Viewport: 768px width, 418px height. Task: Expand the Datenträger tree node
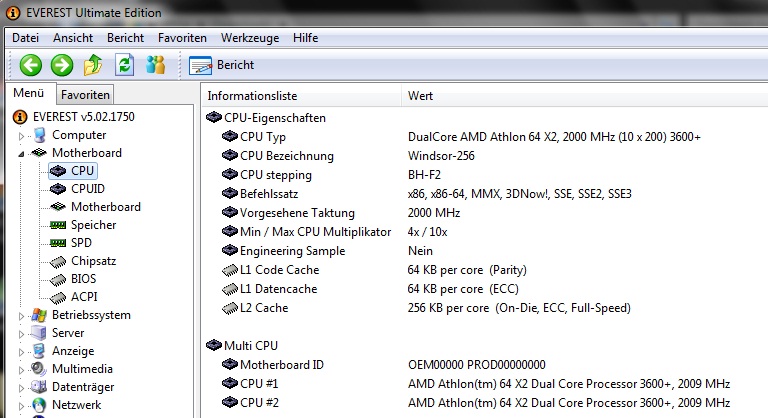[x=22, y=388]
